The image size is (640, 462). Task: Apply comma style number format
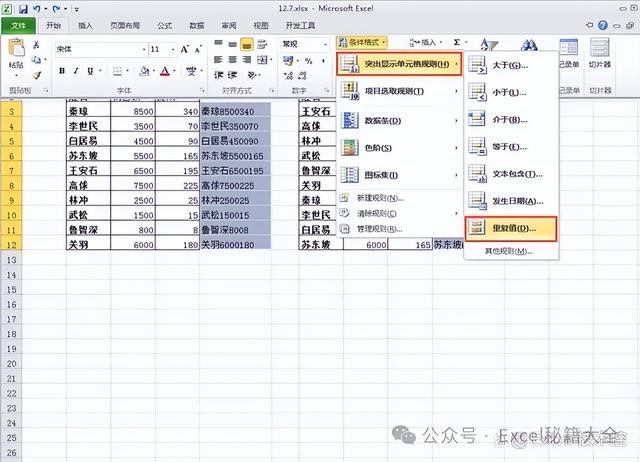[x=323, y=61]
